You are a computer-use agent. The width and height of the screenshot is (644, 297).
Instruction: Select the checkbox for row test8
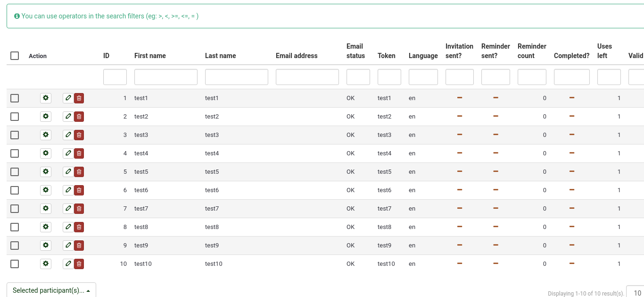15,227
